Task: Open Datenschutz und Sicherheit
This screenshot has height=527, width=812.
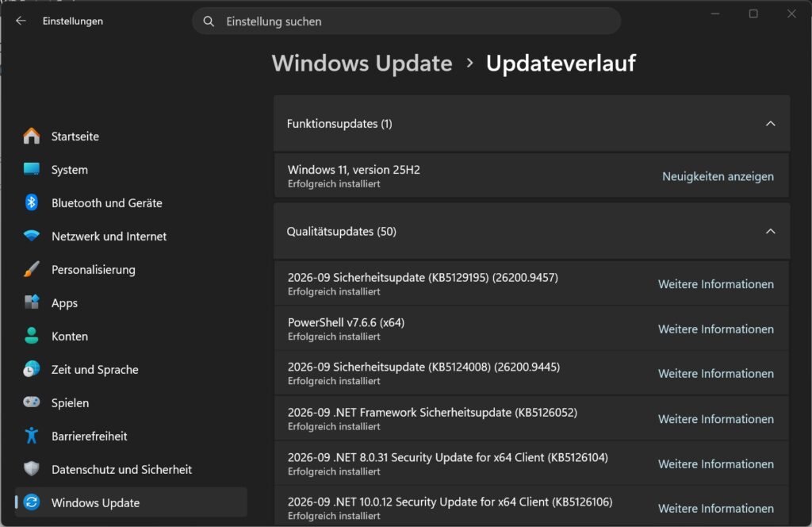Action: point(131,469)
